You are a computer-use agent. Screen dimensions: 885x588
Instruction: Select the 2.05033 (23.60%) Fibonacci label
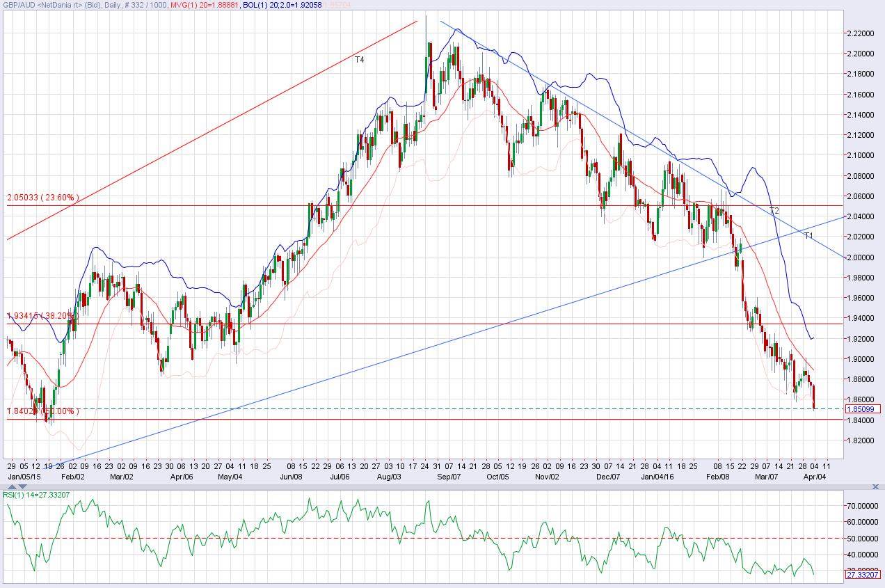click(43, 198)
